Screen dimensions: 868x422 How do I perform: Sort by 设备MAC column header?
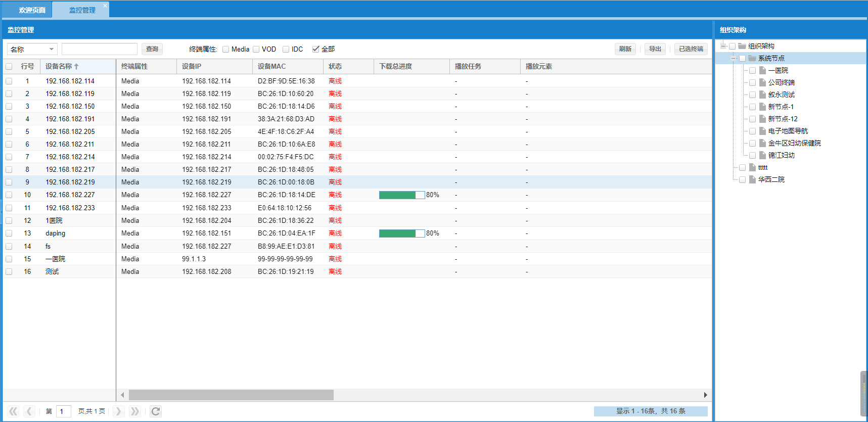point(288,66)
